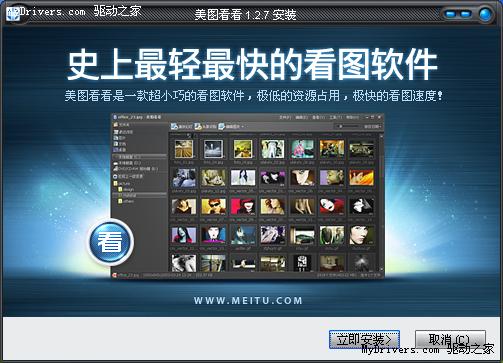Click the 取消(C) cancel button
This screenshot has height=363, width=503.
pyautogui.click(x=450, y=340)
